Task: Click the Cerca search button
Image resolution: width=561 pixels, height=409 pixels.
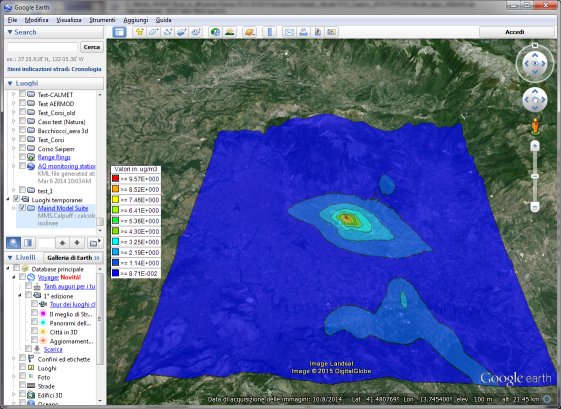Action: pos(92,47)
